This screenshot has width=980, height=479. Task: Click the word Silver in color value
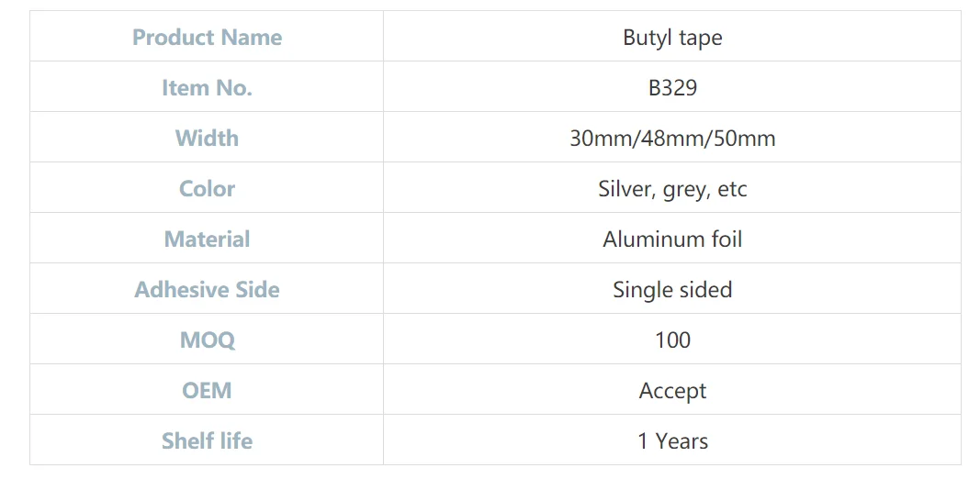tap(624, 189)
